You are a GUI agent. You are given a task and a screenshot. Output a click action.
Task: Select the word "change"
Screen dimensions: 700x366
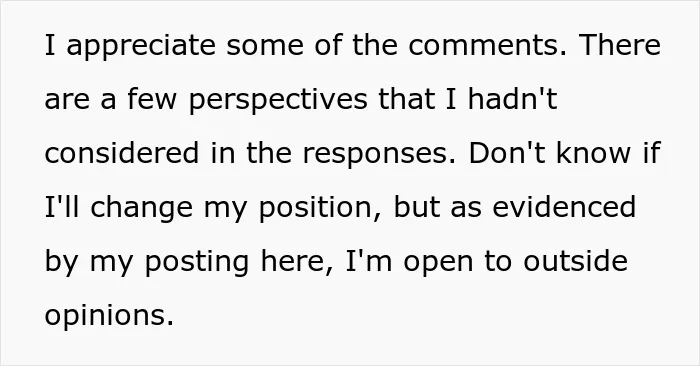142,209
